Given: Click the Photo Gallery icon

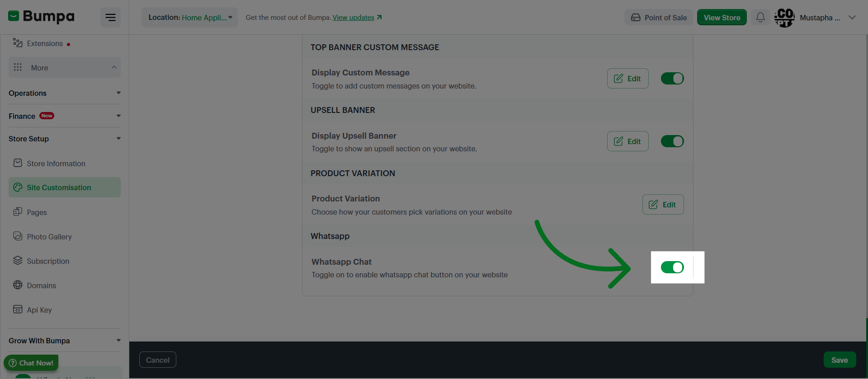Looking at the screenshot, I should (18, 236).
